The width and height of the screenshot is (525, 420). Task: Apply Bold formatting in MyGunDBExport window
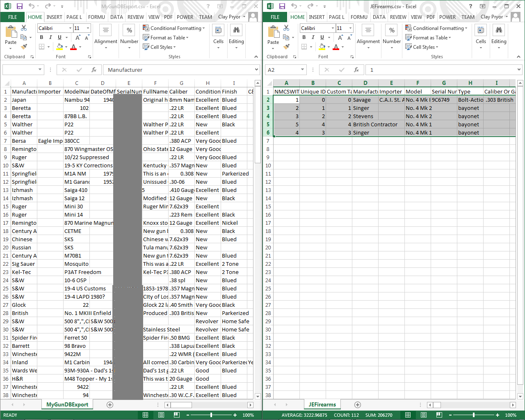(x=41, y=37)
